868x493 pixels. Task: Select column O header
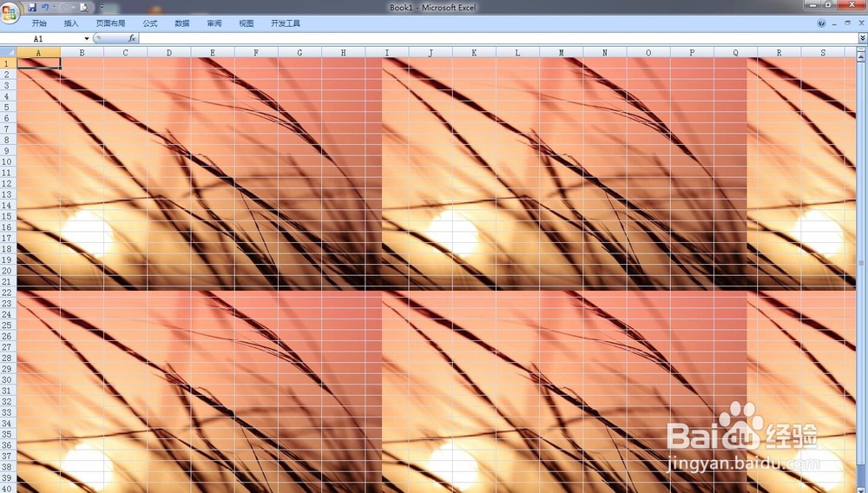point(648,53)
